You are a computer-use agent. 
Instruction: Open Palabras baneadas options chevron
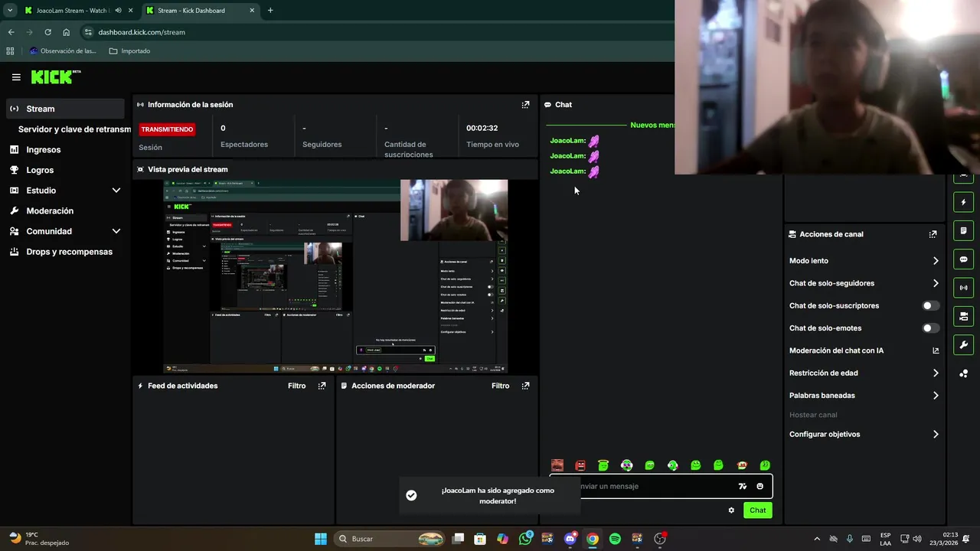[x=936, y=396]
